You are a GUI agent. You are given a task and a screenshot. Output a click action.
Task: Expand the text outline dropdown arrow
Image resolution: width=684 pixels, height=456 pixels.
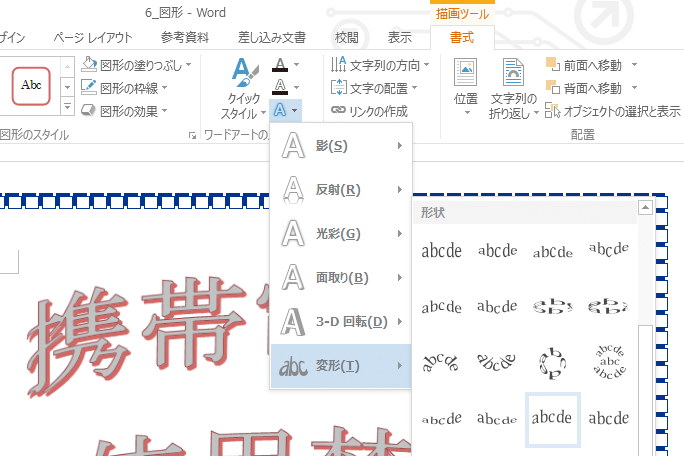point(297,87)
